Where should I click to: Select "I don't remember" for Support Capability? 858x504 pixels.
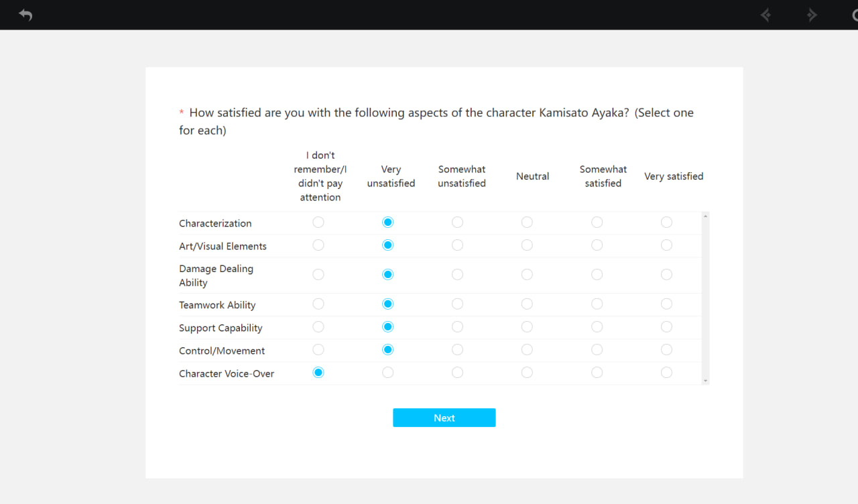(318, 327)
